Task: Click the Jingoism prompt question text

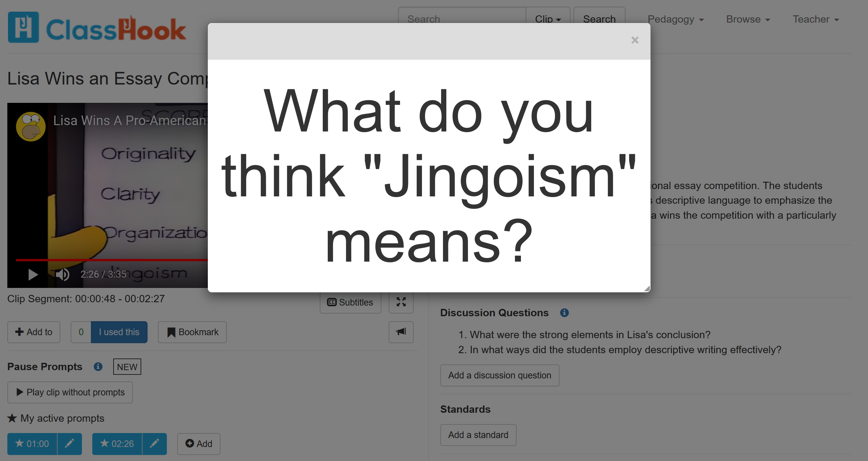Action: pos(428,175)
